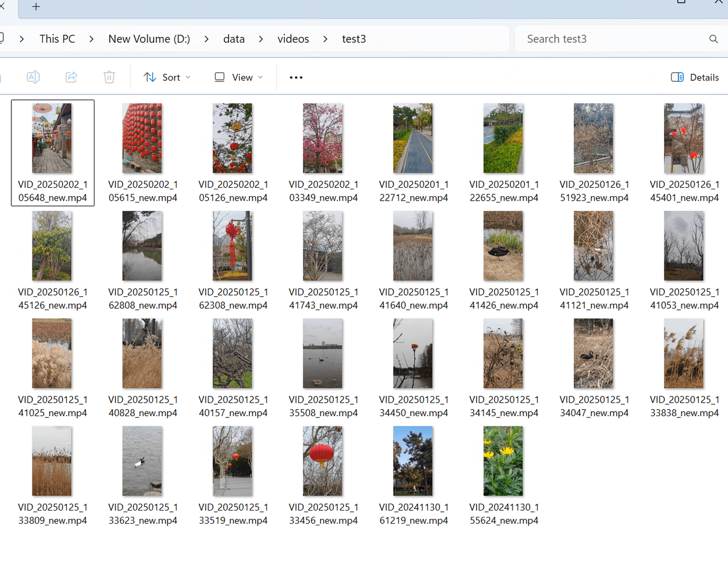Select path video VID_20250201_122712_new.mp4
728x568 pixels.
413,138
